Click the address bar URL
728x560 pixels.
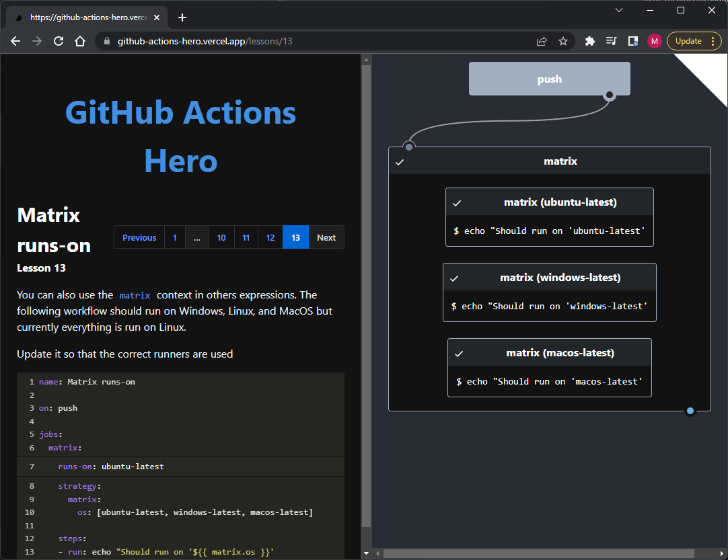click(205, 41)
